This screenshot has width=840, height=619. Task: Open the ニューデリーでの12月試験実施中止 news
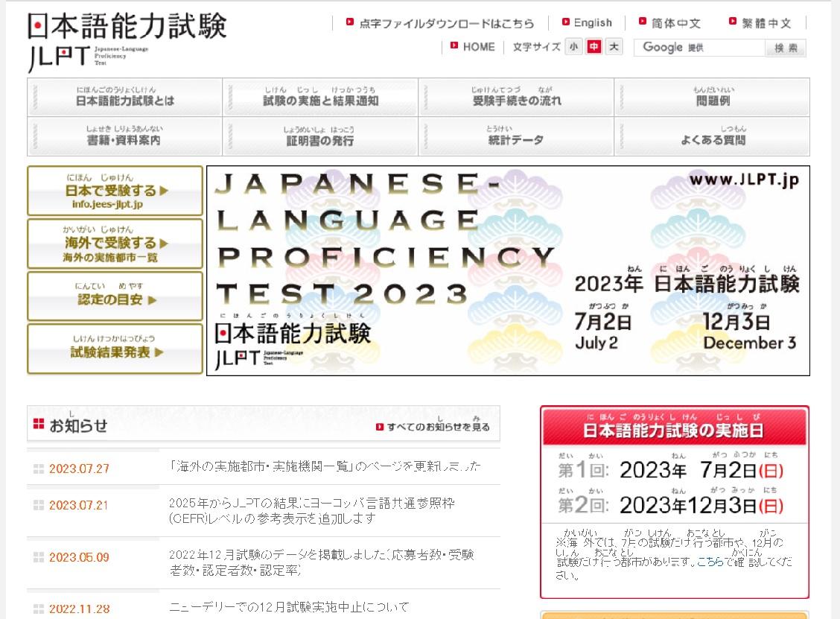[289, 606]
